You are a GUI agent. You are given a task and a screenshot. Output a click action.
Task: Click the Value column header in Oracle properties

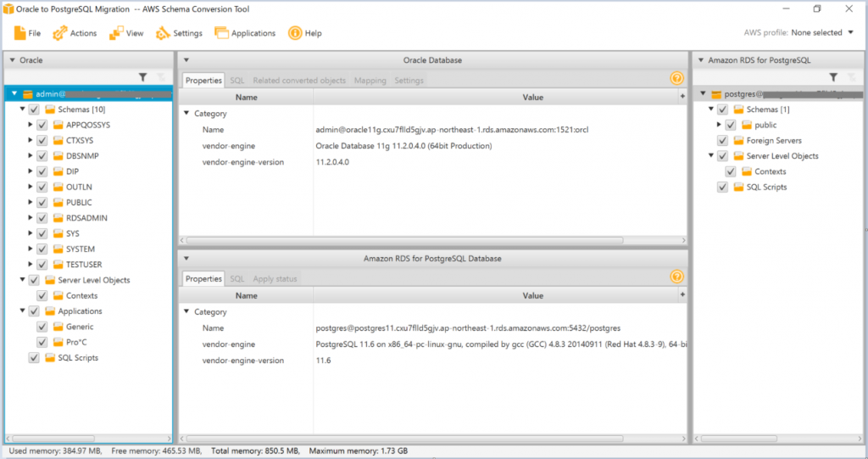click(x=532, y=97)
